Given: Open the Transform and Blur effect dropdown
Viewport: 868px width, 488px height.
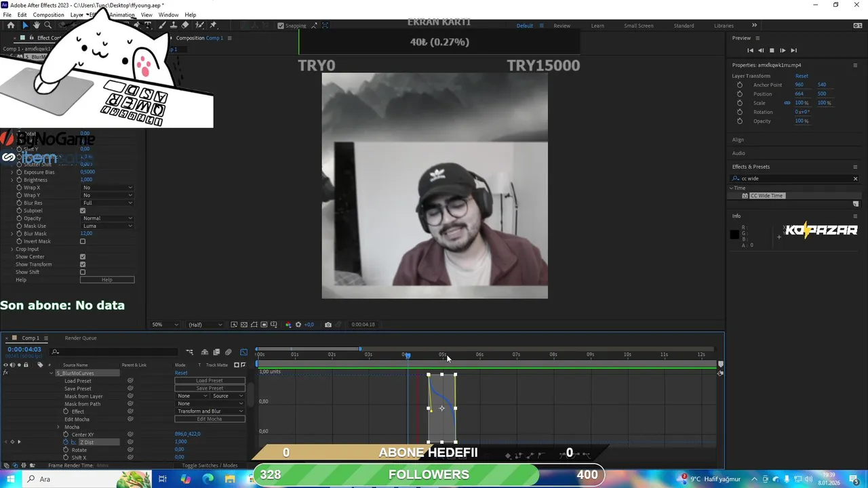Looking at the screenshot, I should coord(210,411).
